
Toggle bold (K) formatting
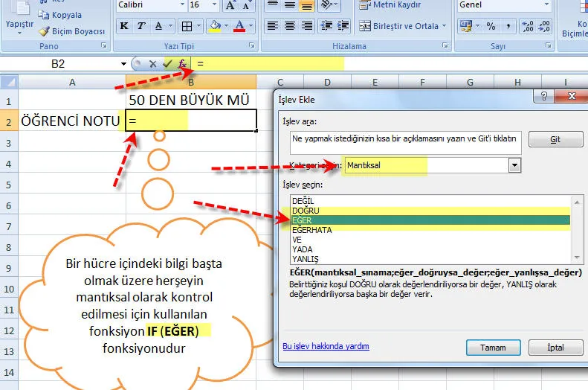[x=124, y=26]
